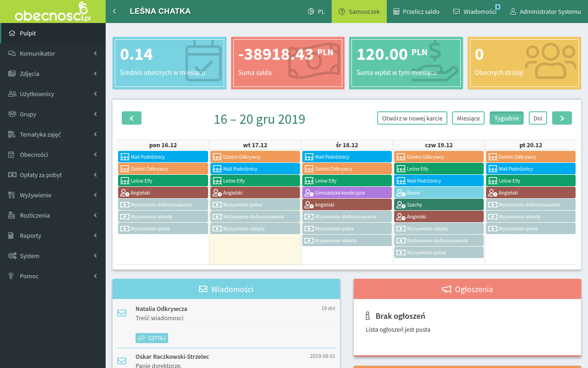Open Gimnastyka korekcyjna event on Wednesday 18.12

pos(347,193)
